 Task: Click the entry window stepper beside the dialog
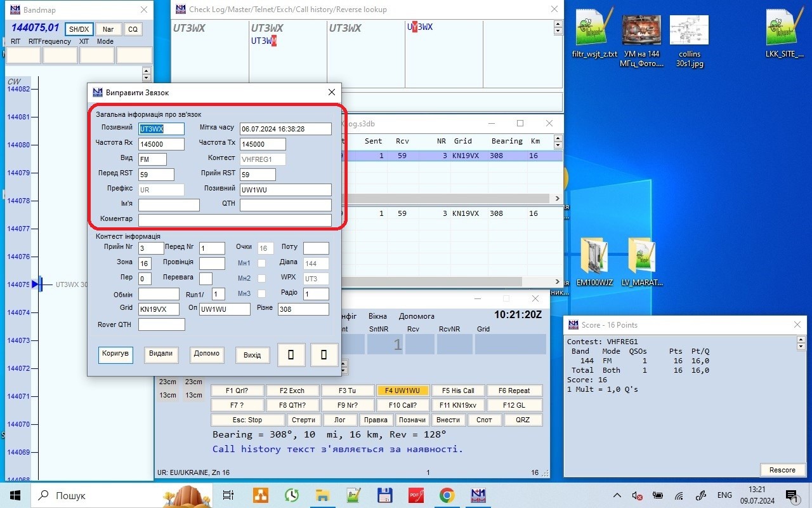344,366
